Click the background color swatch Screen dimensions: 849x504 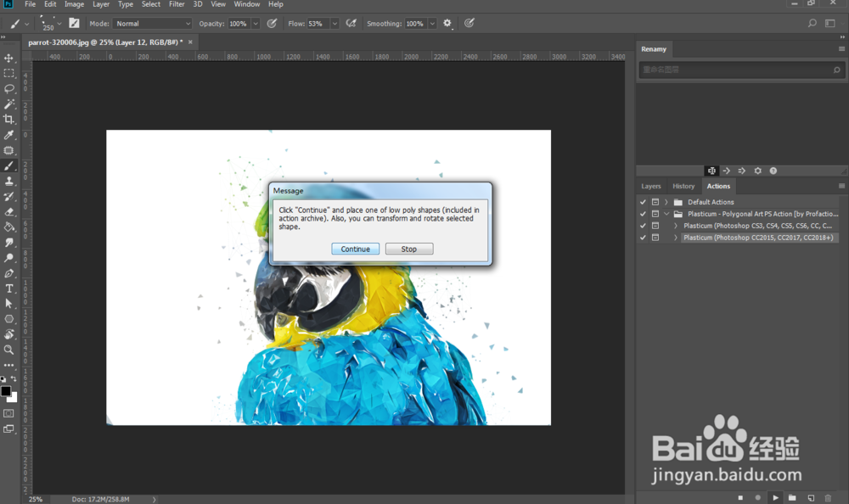coord(14,398)
